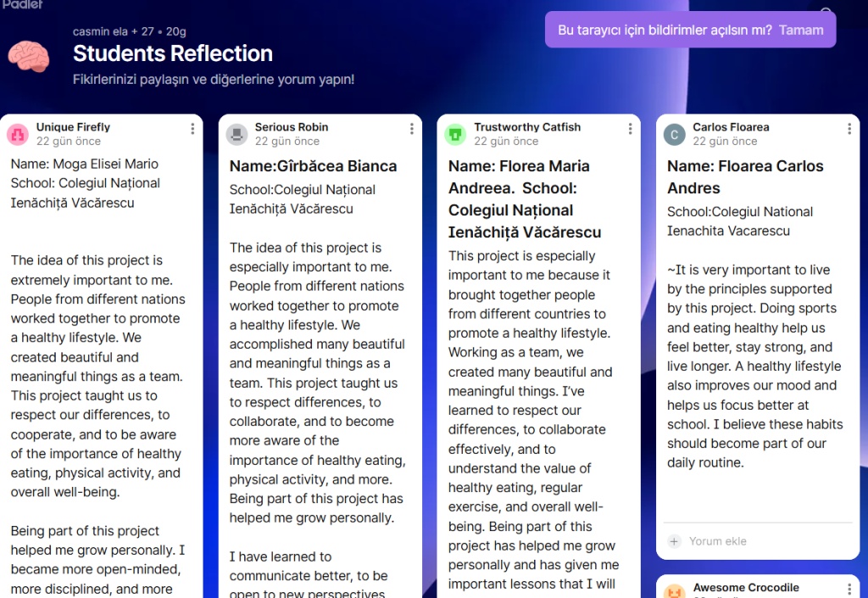Click the Students Reflection board title
Screen dimensions: 868x598
pyautogui.click(x=172, y=53)
